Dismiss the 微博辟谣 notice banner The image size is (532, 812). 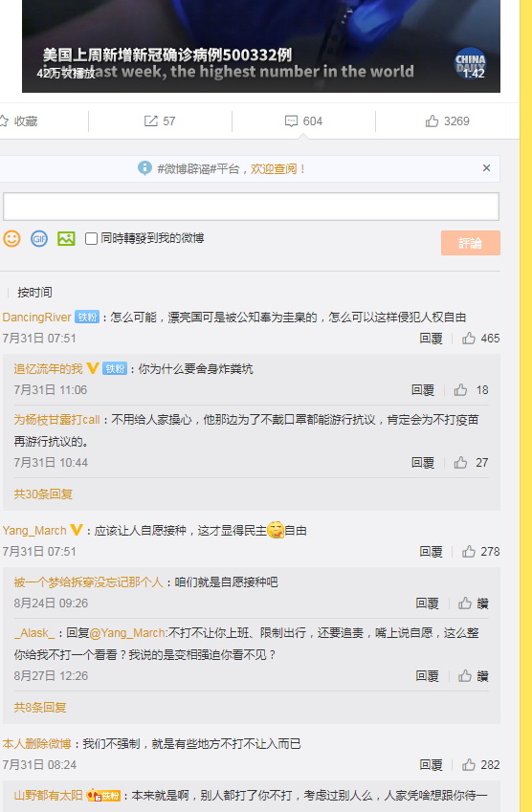pos(486,167)
